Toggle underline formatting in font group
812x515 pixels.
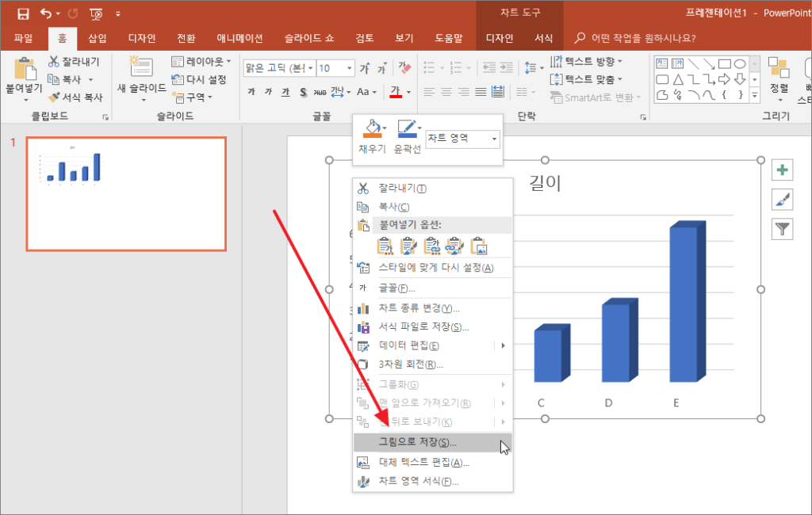coord(285,93)
